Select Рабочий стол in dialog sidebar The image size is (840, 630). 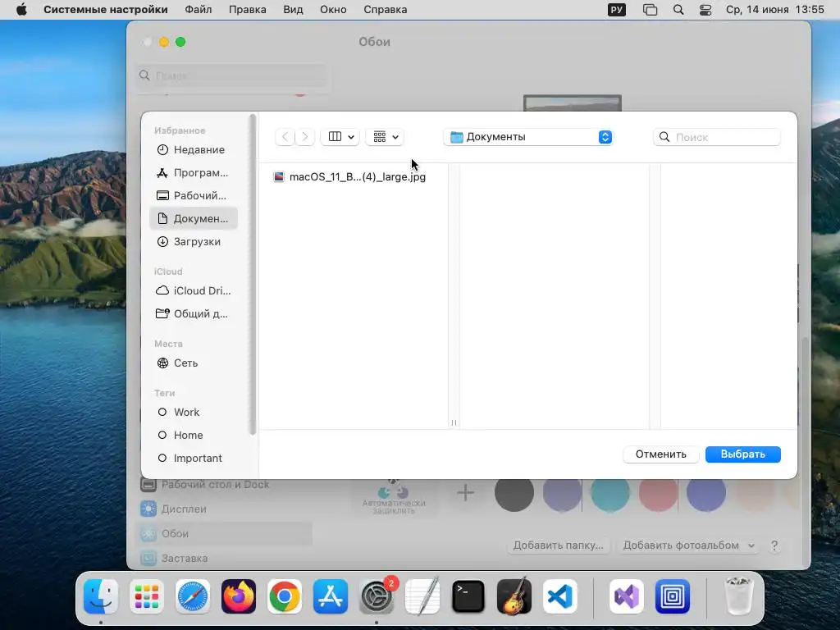point(194,196)
